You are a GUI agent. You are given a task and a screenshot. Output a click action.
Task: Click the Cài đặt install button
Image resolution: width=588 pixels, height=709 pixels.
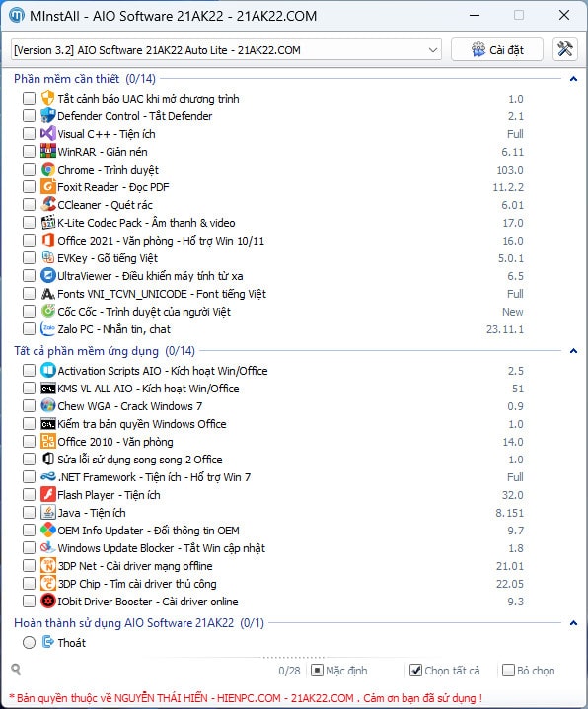(497, 49)
